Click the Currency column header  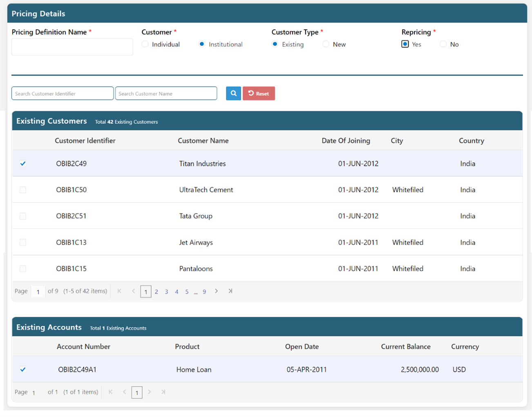[x=465, y=347]
